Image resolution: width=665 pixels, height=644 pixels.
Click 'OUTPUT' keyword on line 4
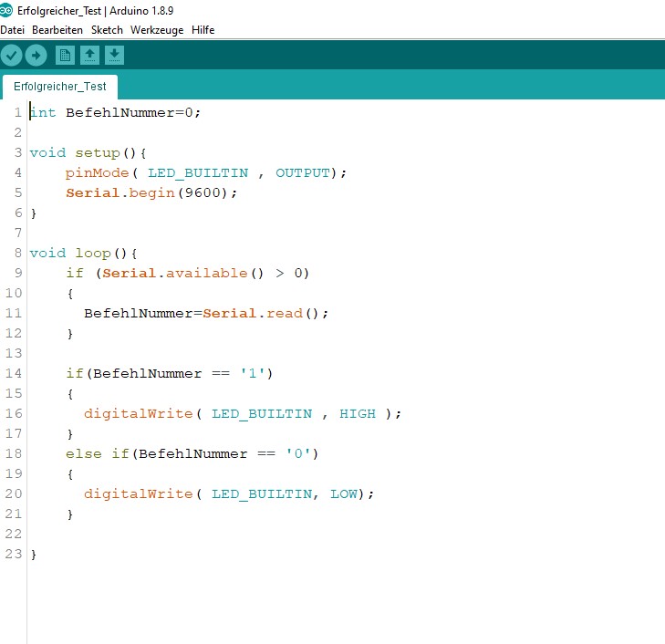click(x=302, y=173)
